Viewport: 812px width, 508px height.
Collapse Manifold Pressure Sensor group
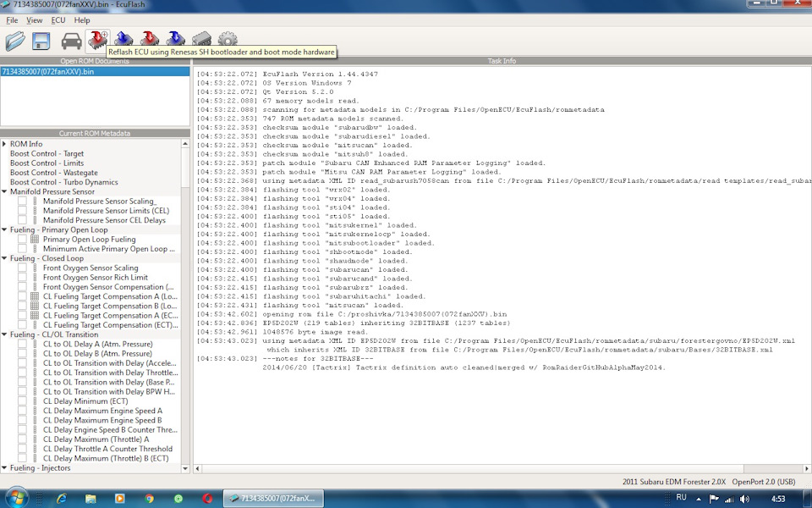4,191
